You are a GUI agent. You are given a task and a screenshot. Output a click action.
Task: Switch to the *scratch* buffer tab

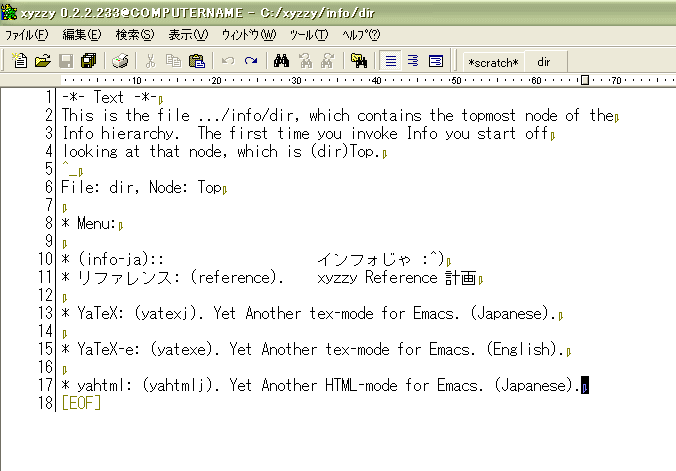[493, 62]
